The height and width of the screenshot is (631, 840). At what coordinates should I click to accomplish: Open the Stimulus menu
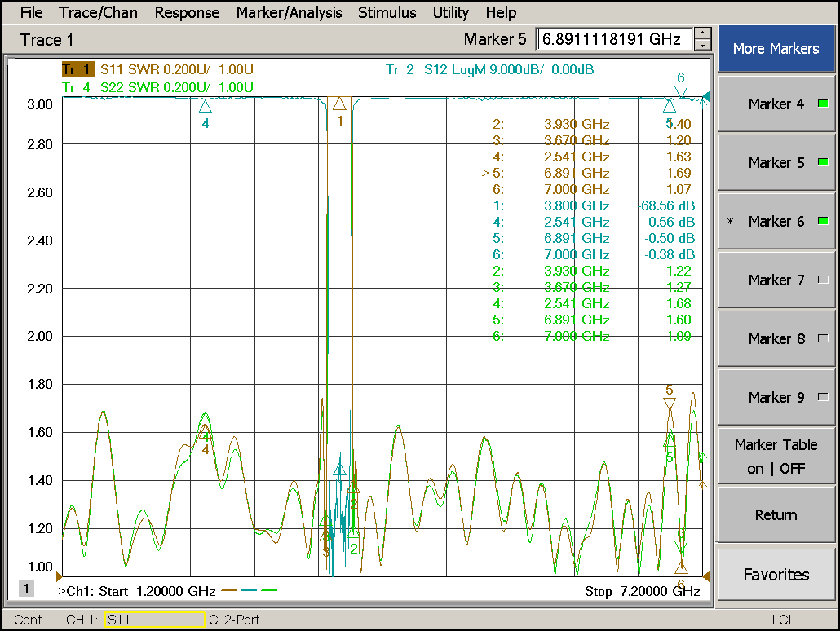coord(387,12)
